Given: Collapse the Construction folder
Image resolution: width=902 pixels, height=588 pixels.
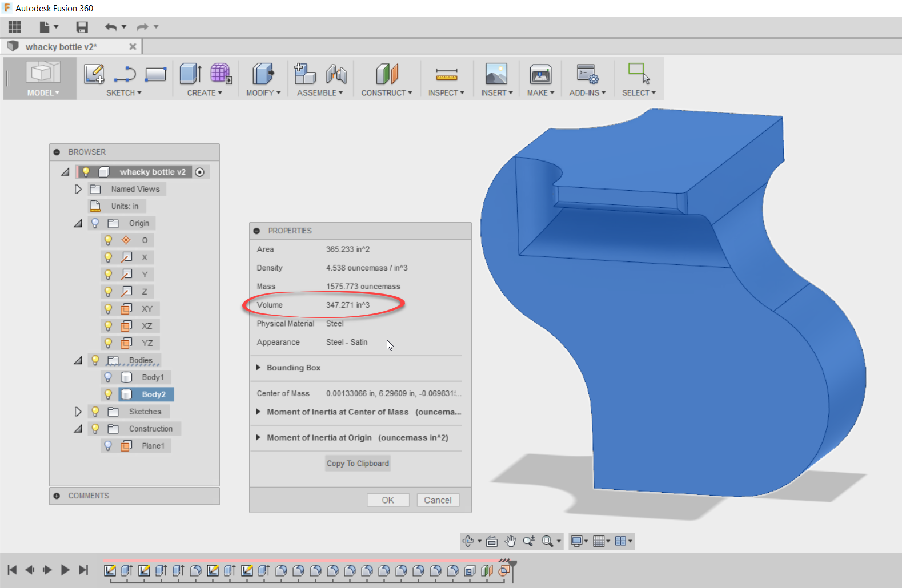Looking at the screenshot, I should [x=78, y=429].
